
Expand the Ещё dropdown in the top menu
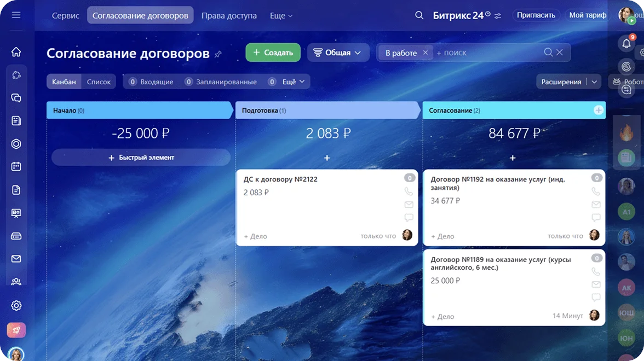[281, 15]
